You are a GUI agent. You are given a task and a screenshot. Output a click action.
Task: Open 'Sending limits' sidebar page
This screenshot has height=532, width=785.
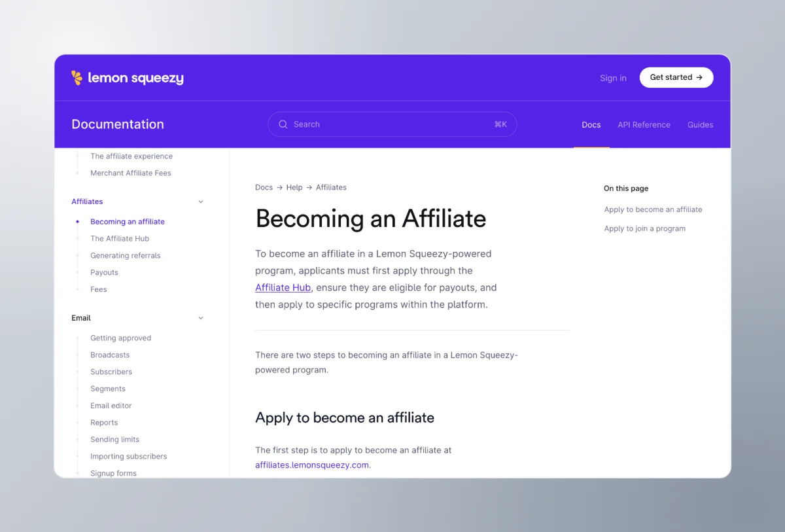pos(115,440)
